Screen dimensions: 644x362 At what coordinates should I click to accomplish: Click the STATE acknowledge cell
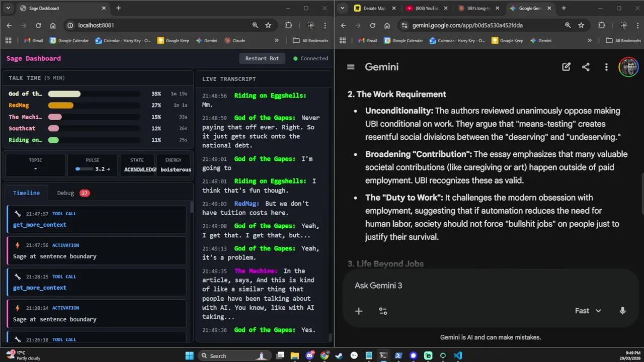(x=137, y=165)
